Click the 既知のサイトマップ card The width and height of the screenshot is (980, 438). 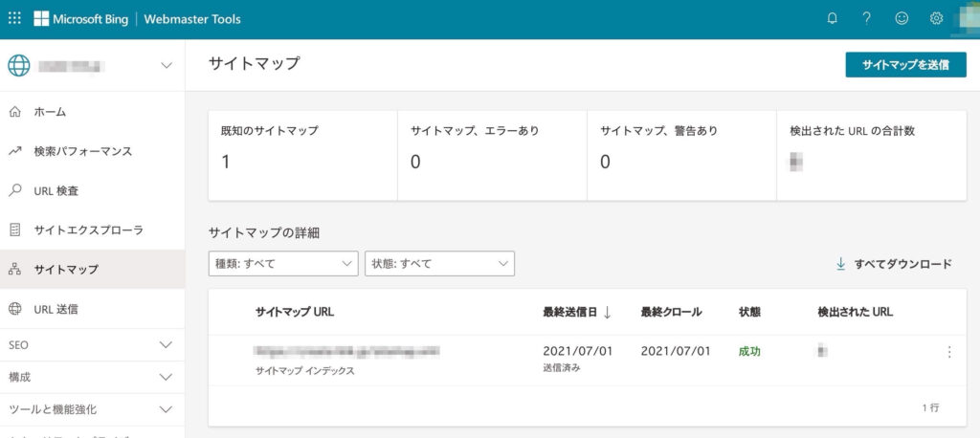[302, 156]
